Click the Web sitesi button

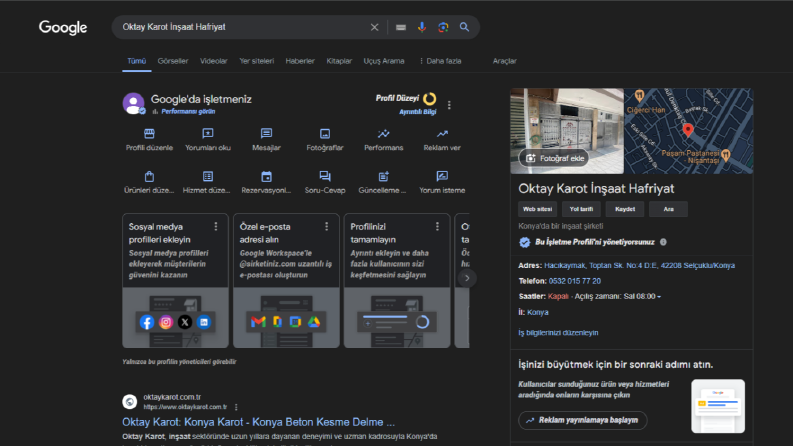point(537,209)
